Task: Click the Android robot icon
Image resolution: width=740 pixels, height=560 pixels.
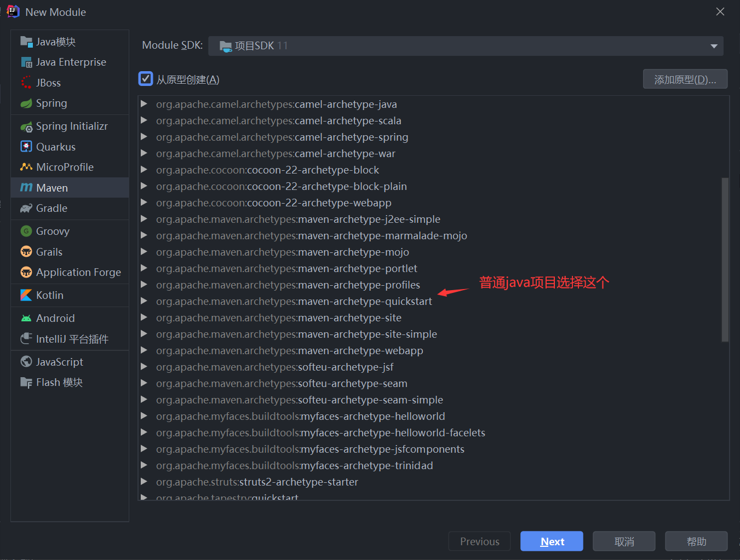Action: pos(26,318)
